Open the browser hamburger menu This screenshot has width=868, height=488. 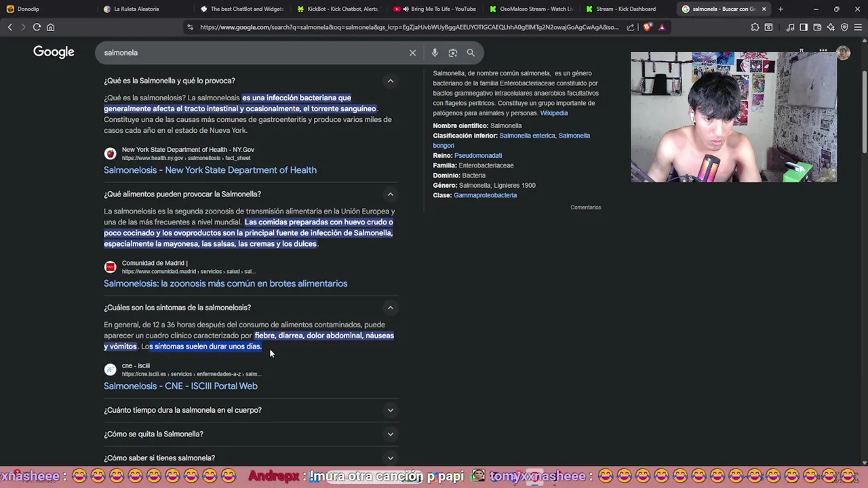858,27
